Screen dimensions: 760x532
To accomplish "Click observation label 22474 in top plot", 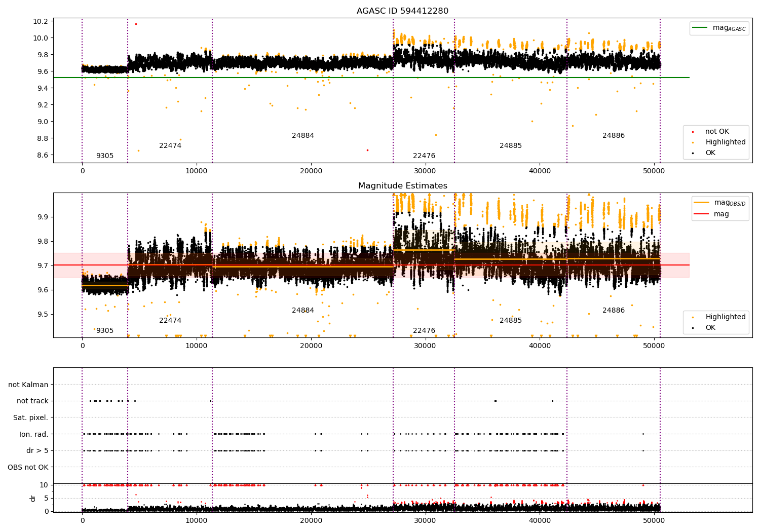I will 170,146.
